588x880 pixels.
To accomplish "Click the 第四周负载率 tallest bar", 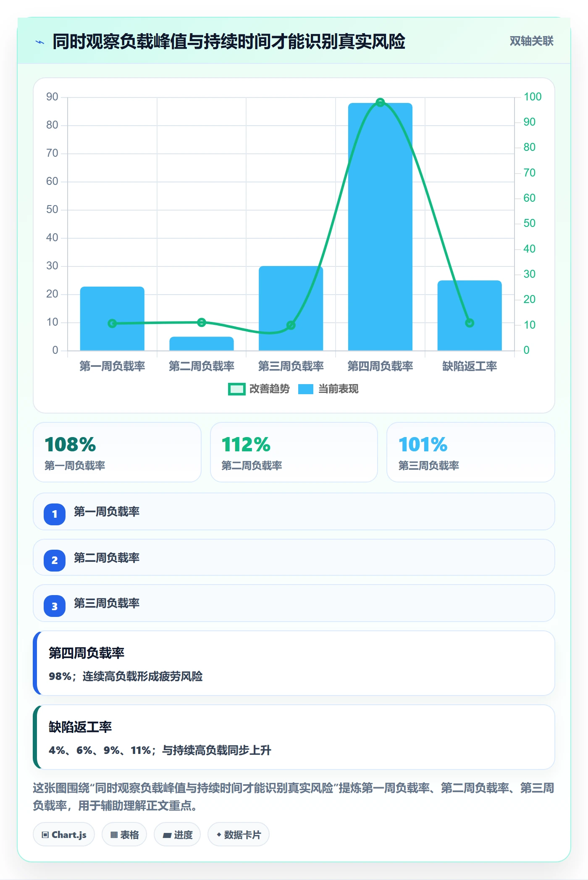I will (x=380, y=227).
